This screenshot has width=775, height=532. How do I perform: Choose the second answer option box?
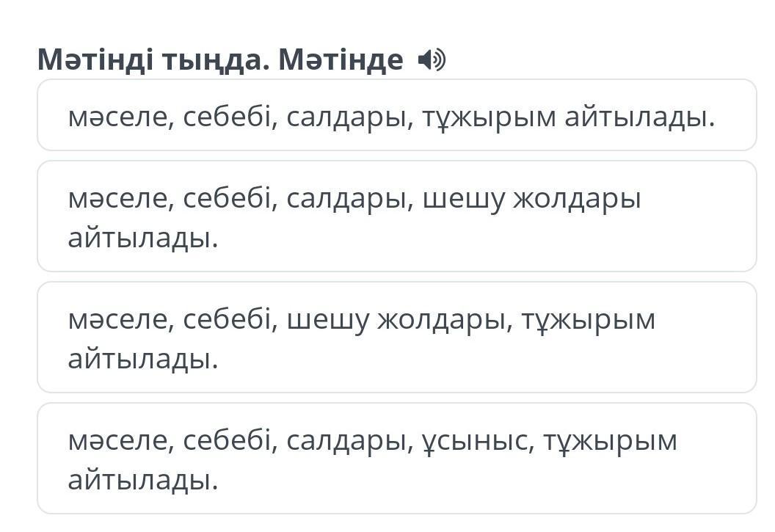coord(396,216)
